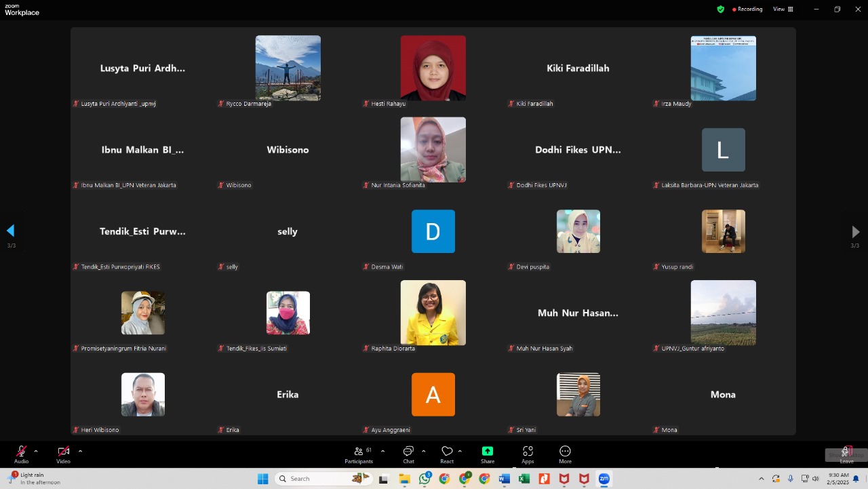This screenshot has height=489, width=868.
Task: Open the View layout menu
Action: [783, 9]
